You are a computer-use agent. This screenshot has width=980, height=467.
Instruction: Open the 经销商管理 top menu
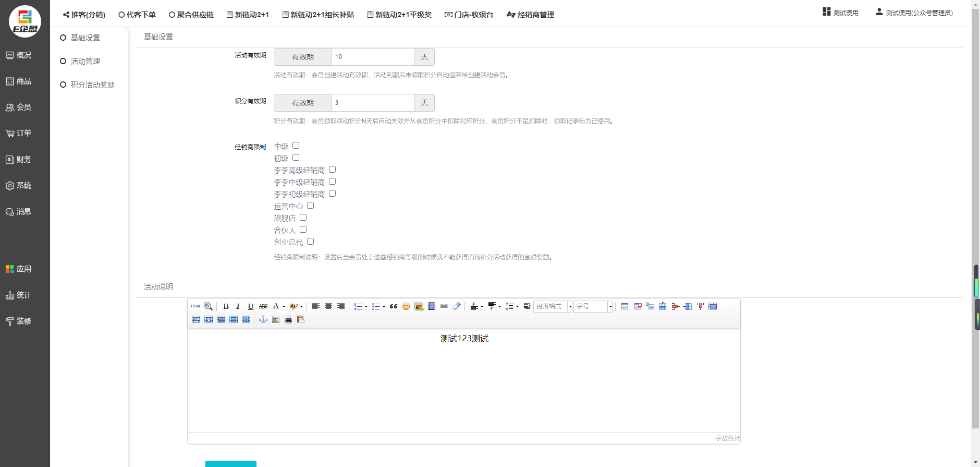[x=530, y=15]
